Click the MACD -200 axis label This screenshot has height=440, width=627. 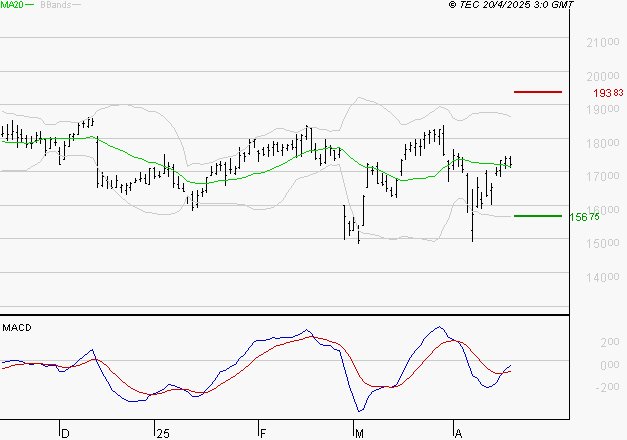pos(607,388)
